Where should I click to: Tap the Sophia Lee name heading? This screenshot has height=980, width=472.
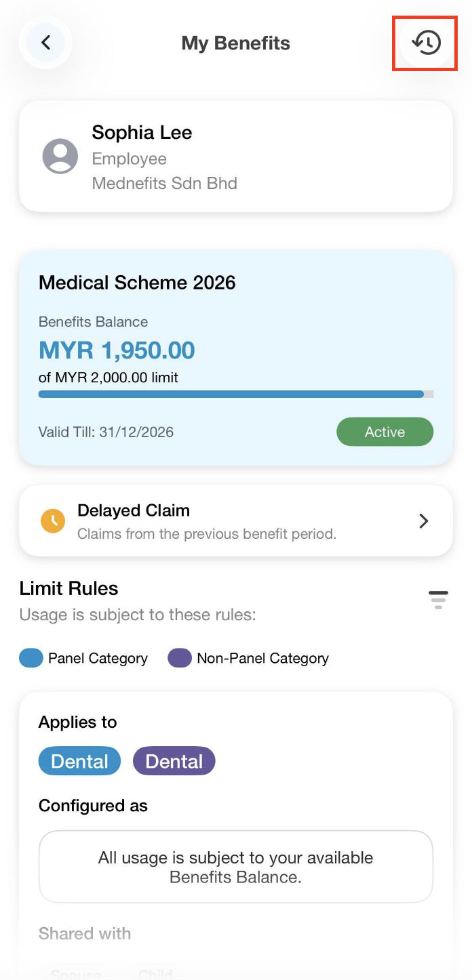[142, 132]
